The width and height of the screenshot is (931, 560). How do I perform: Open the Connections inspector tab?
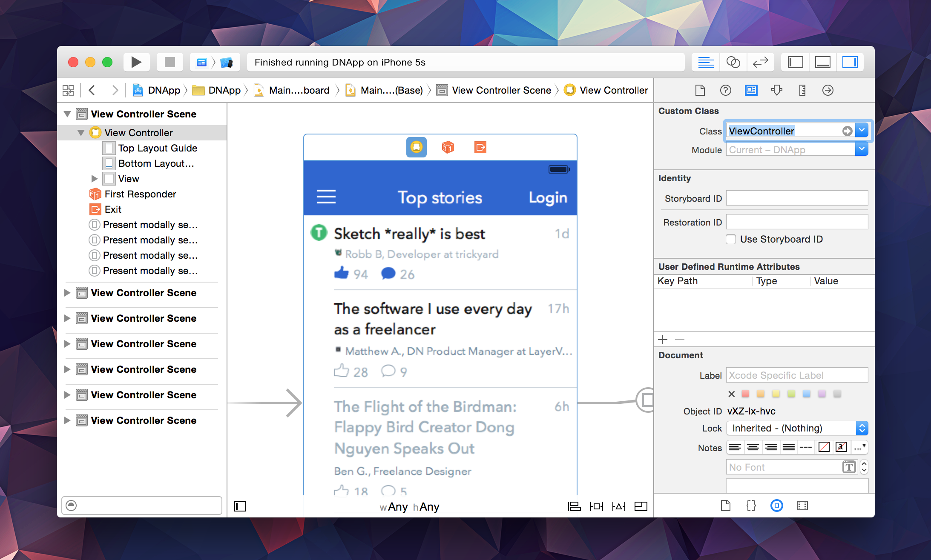pyautogui.click(x=828, y=90)
